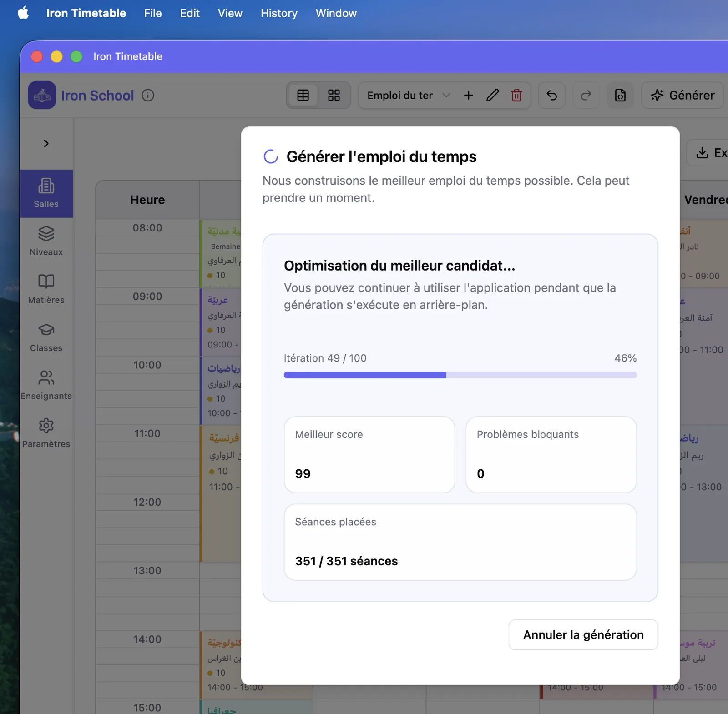Open the Iron Timetable app menu
This screenshot has width=728, height=714.
(86, 13)
